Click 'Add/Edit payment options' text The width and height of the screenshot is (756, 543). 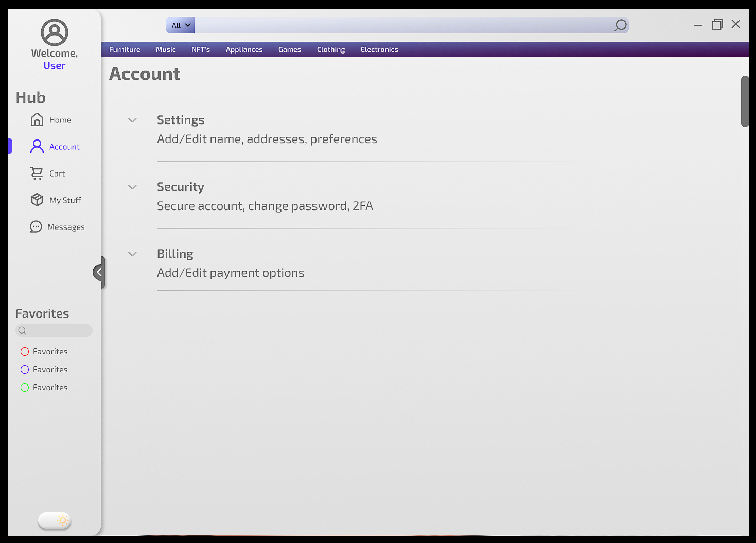tap(231, 273)
